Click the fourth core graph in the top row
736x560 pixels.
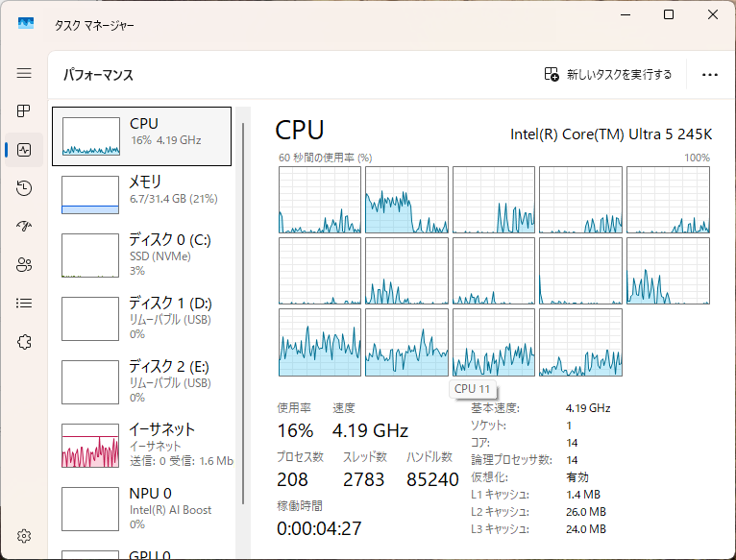580,200
